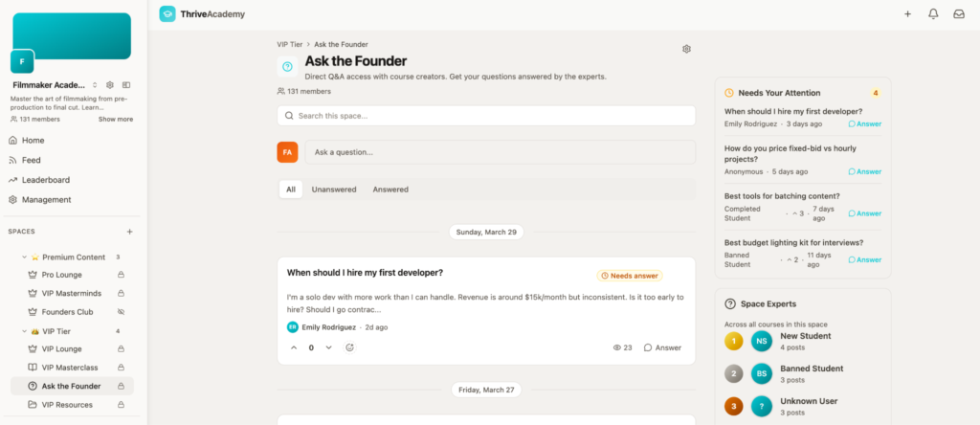
Task: Add a new space with plus icon
Action: (130, 232)
